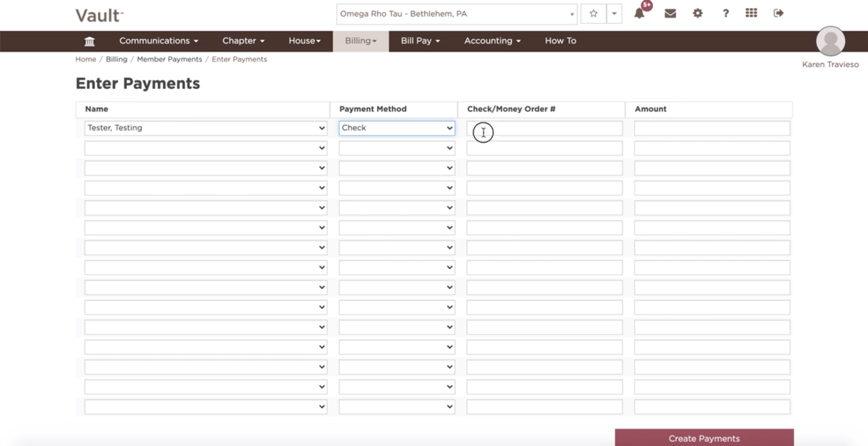Open settings gear icon
This screenshot has height=446, width=868.
click(x=697, y=14)
